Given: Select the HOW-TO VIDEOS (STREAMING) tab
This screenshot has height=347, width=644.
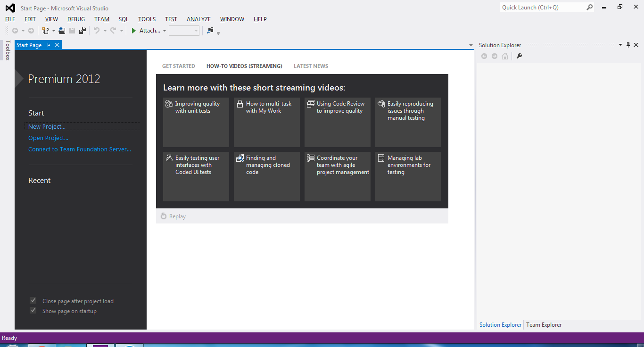Looking at the screenshot, I should pos(244,66).
